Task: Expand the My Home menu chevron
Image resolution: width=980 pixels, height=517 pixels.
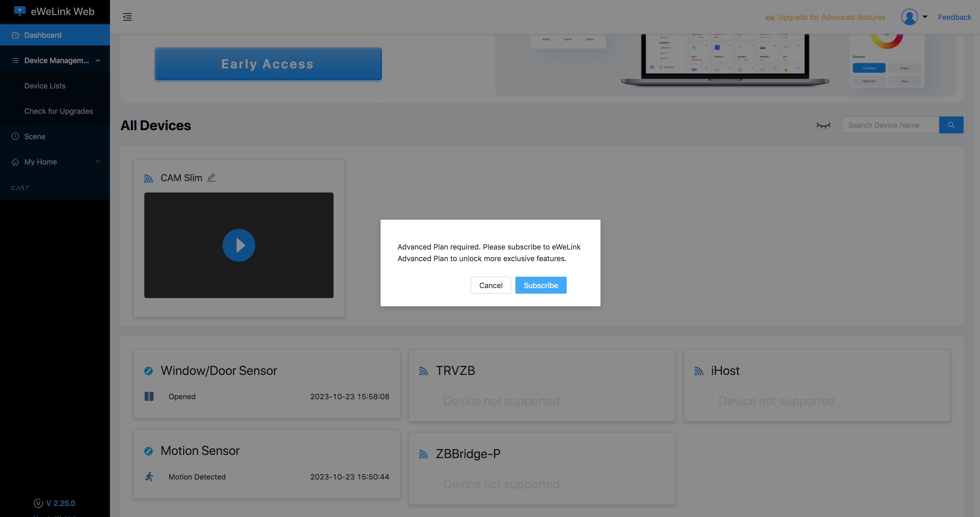Action: 98,162
